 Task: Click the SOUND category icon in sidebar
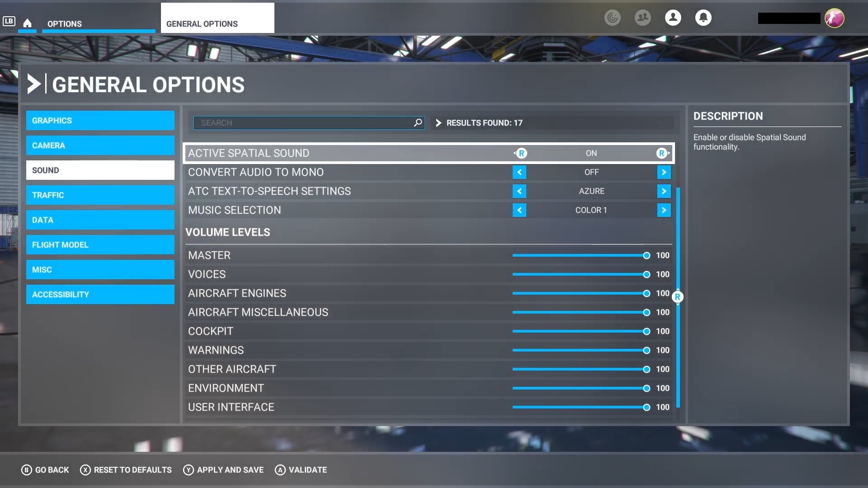click(100, 170)
